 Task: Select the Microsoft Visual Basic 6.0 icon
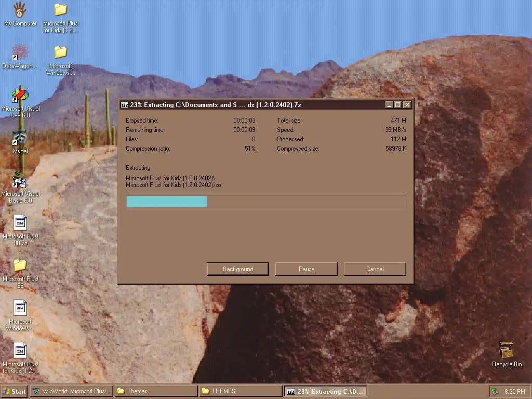pyautogui.click(x=20, y=180)
